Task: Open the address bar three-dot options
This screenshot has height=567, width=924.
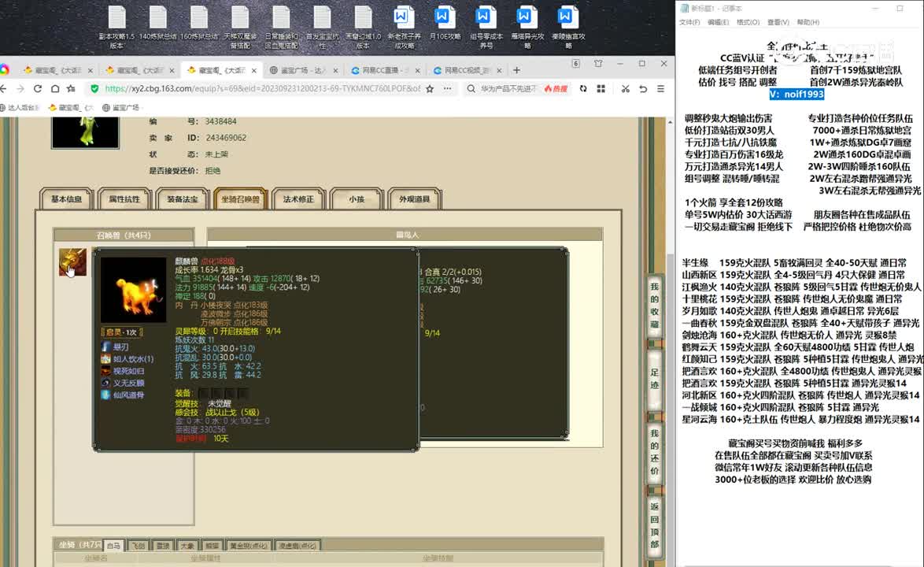Action: pyautogui.click(x=448, y=89)
